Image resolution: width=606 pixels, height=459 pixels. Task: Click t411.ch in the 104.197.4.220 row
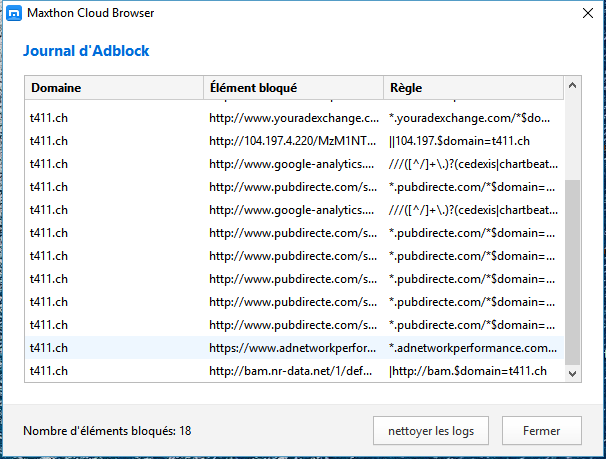49,141
